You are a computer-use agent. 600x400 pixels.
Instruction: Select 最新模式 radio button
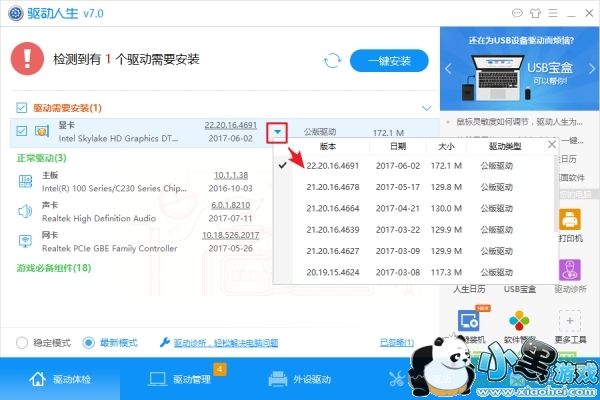pos(88,343)
